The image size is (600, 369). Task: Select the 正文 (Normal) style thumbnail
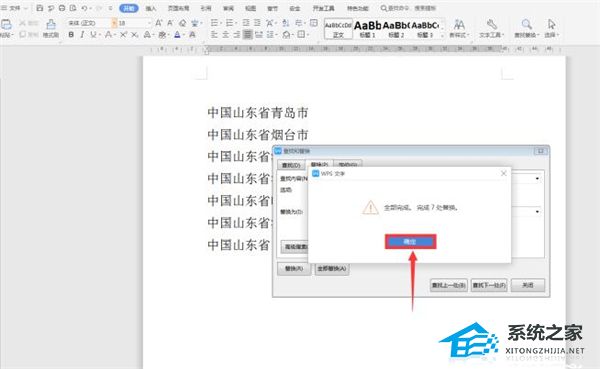click(x=338, y=28)
